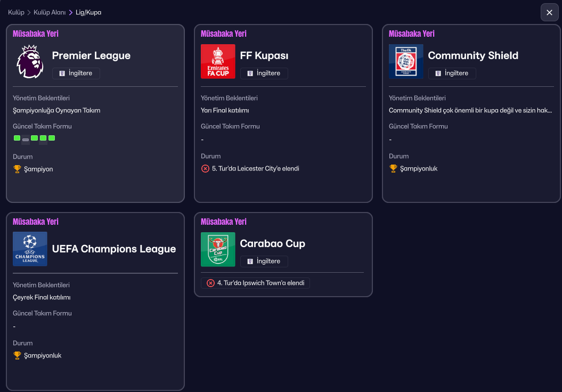Viewport: 562px width, 392px height.
Task: Click the red eliminated icon for Ipswich Town
Action: (x=210, y=283)
